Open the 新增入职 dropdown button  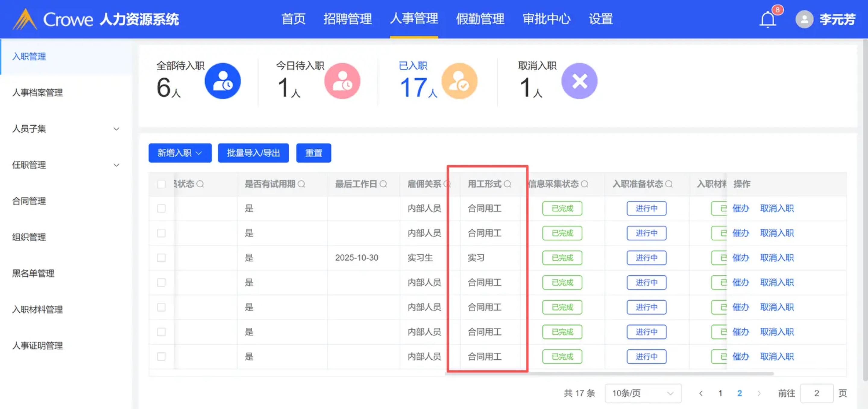pos(180,153)
